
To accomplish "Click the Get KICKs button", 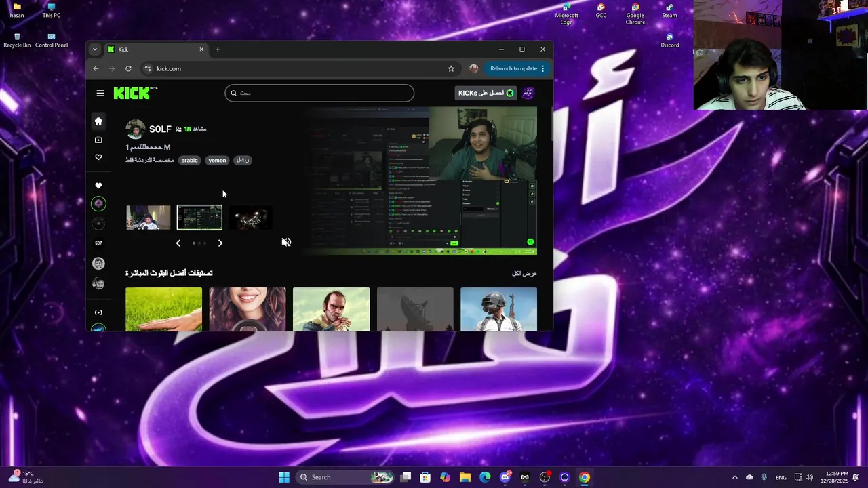I will pyautogui.click(x=486, y=93).
